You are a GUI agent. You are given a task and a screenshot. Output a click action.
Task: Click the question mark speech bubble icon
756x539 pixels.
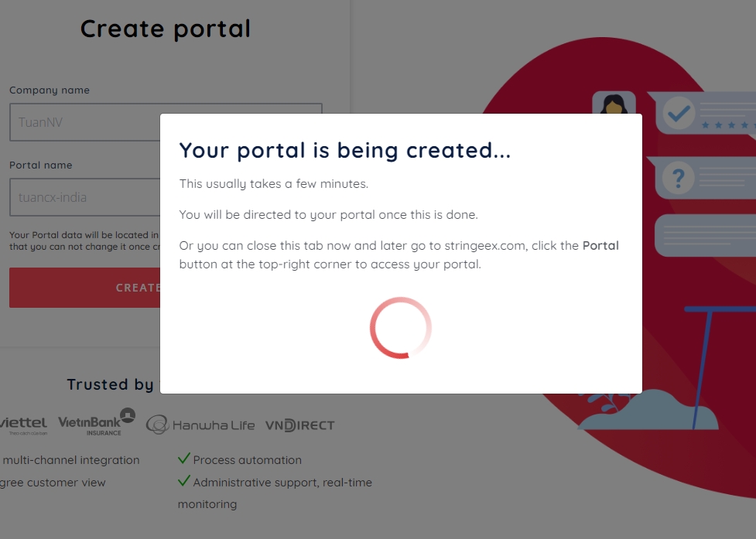(x=679, y=179)
